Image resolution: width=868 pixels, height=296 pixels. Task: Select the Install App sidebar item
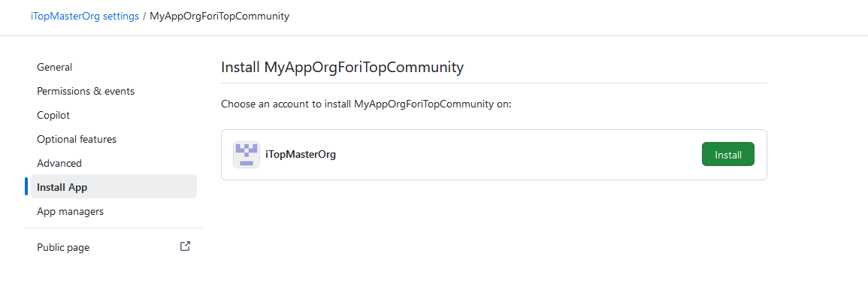[x=113, y=187]
